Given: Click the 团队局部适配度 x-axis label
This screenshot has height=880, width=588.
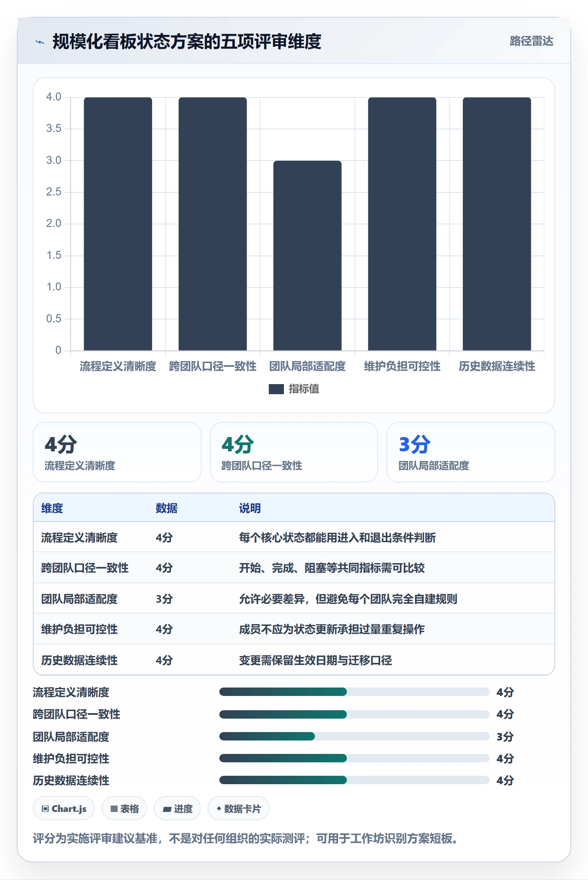Looking at the screenshot, I should [307, 366].
